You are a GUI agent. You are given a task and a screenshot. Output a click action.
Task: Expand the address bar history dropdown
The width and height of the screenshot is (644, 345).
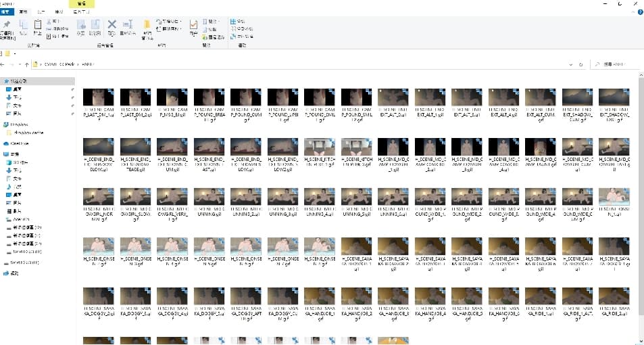571,64
